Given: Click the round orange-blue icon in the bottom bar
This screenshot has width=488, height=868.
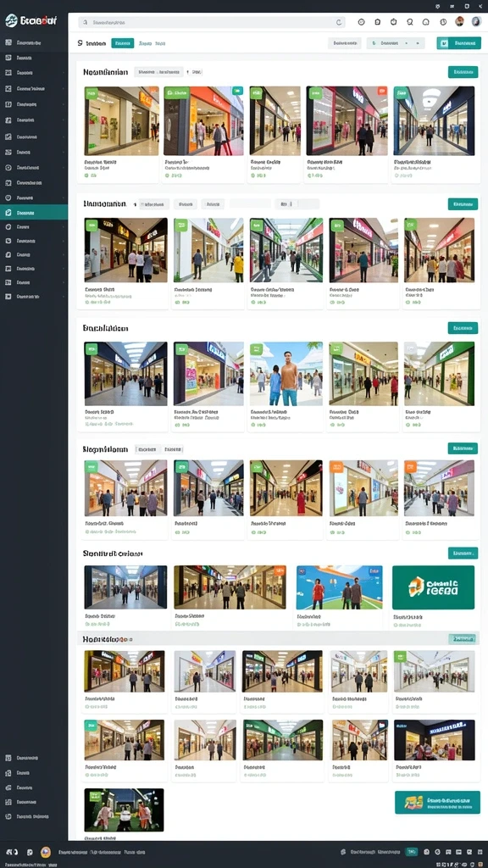Looking at the screenshot, I should click(x=46, y=853).
